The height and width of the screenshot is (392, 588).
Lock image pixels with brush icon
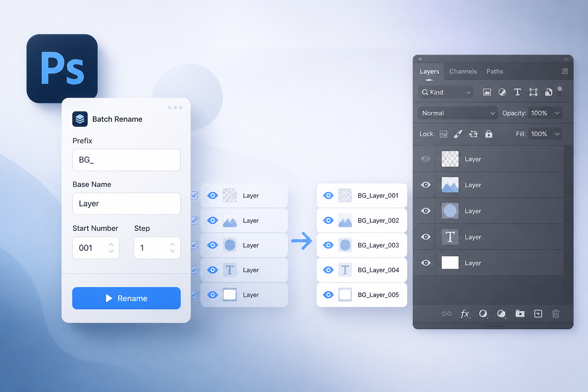click(x=458, y=134)
